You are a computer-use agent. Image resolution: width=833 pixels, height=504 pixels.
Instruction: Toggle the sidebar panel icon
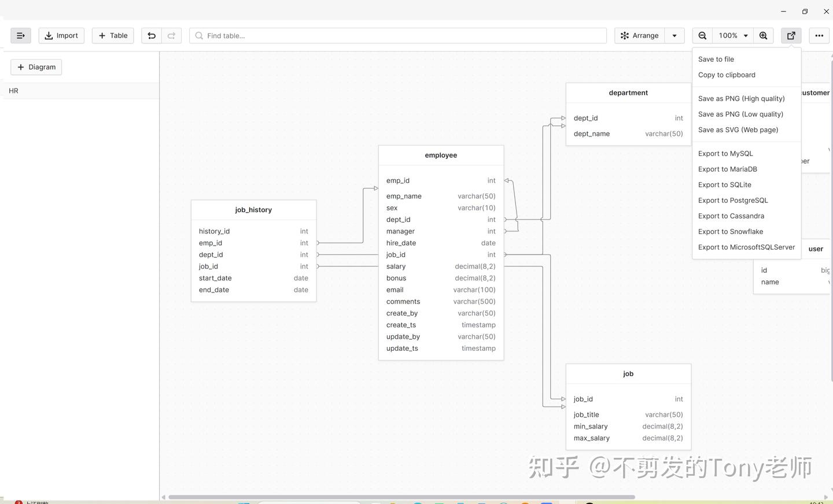tap(21, 35)
